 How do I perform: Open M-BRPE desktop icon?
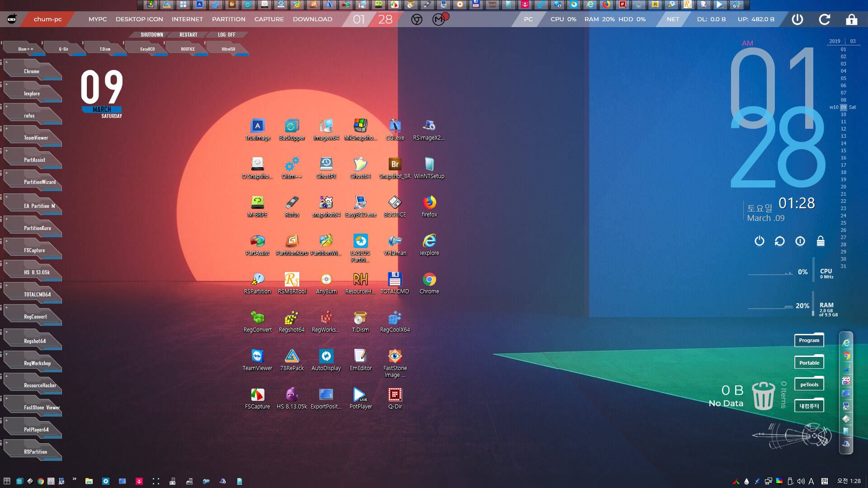[257, 206]
